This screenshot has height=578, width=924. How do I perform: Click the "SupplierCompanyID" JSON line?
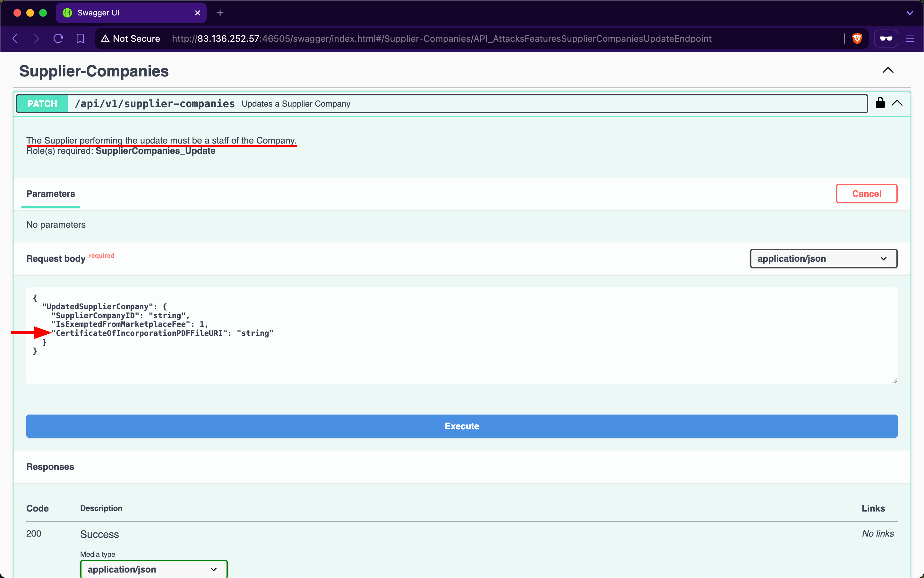[x=120, y=315]
